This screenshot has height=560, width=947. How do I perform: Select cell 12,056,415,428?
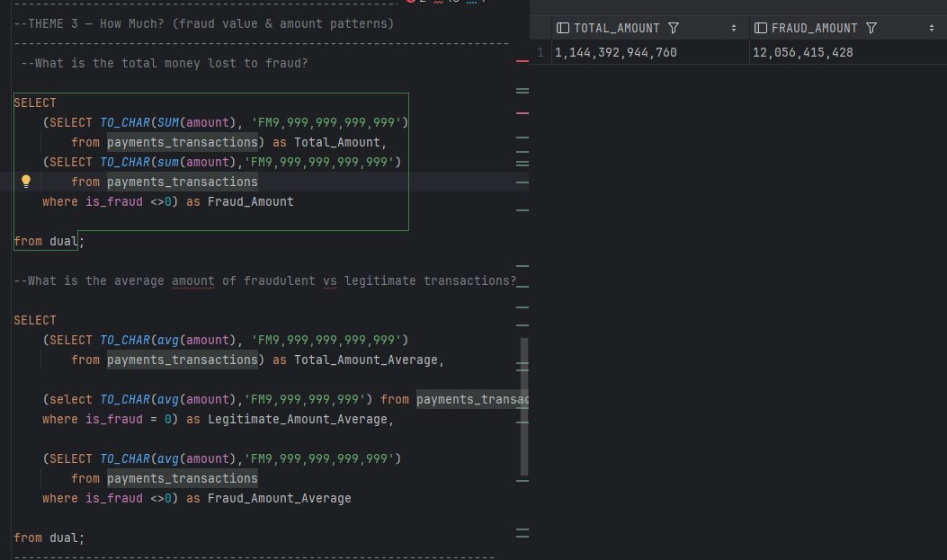[x=848, y=52]
